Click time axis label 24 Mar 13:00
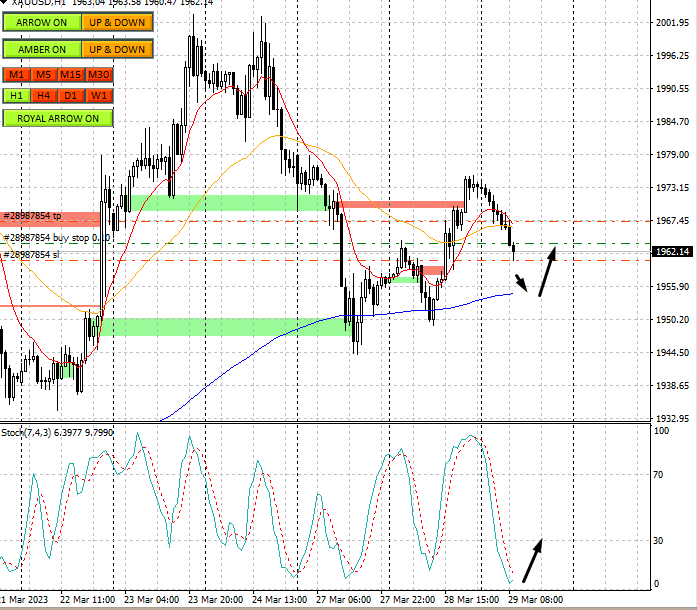This screenshot has width=697, height=610. pyautogui.click(x=279, y=599)
